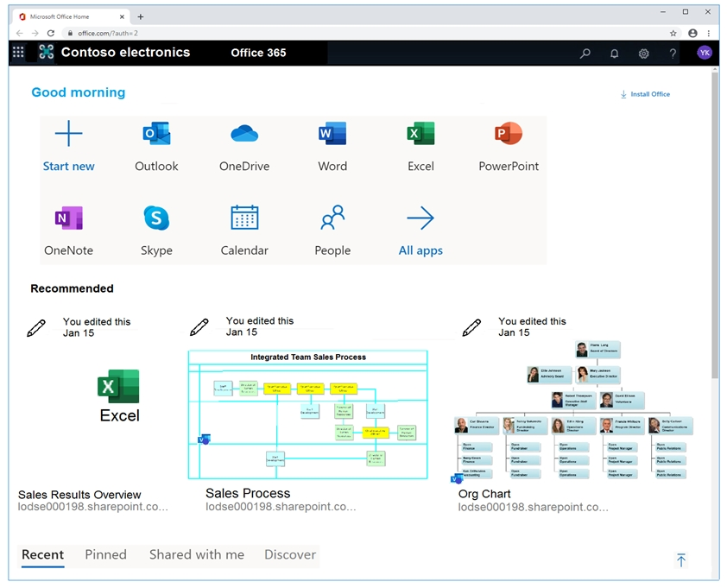
Task: Open the People app icon
Action: pyautogui.click(x=332, y=218)
